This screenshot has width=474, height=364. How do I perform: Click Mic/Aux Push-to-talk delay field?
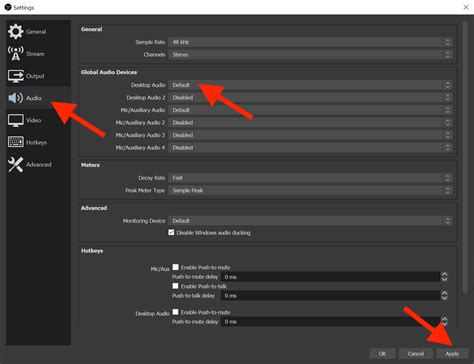(330, 296)
